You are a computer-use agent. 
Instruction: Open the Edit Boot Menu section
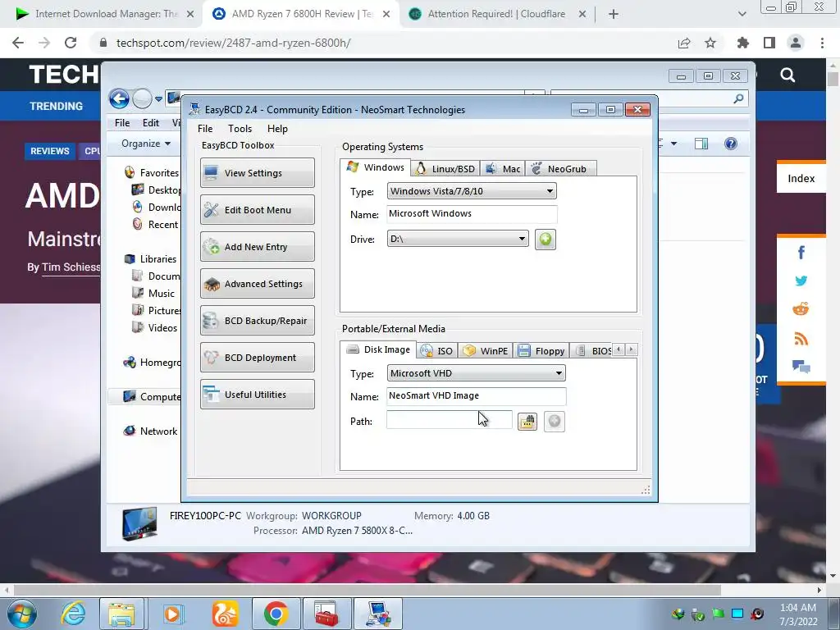(257, 210)
